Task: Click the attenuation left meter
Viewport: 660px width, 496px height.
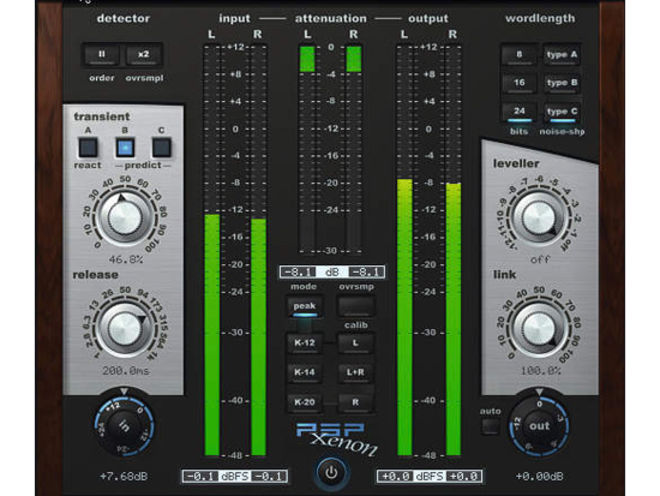Action: 307,148
